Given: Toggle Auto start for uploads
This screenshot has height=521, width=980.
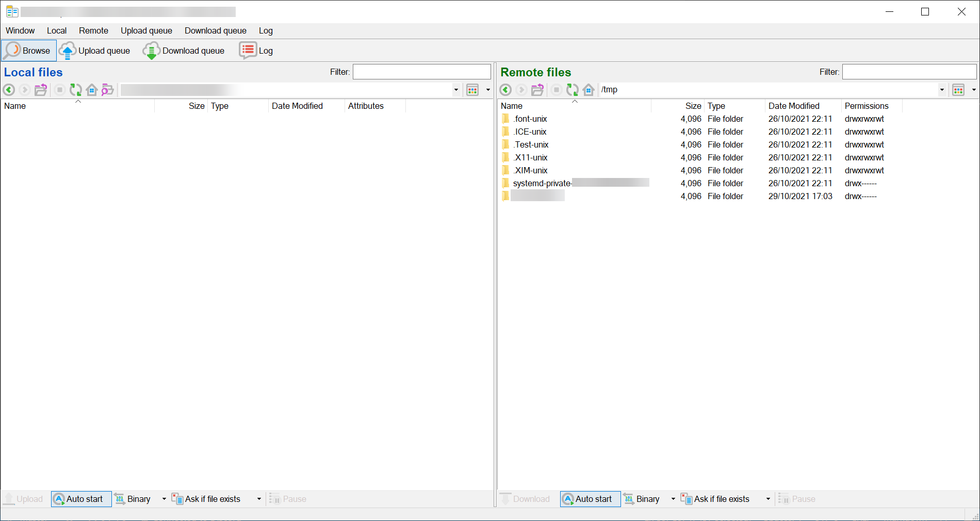Looking at the screenshot, I should [x=81, y=499].
